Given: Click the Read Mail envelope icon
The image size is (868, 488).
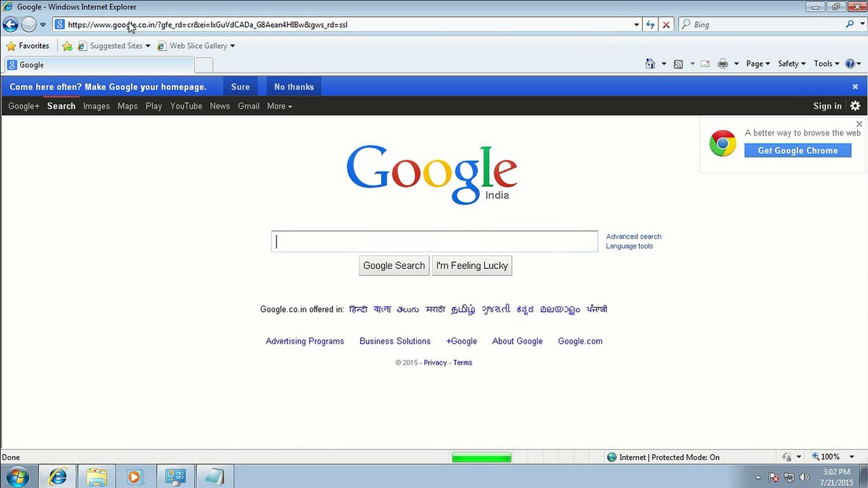Looking at the screenshot, I should pyautogui.click(x=705, y=64).
